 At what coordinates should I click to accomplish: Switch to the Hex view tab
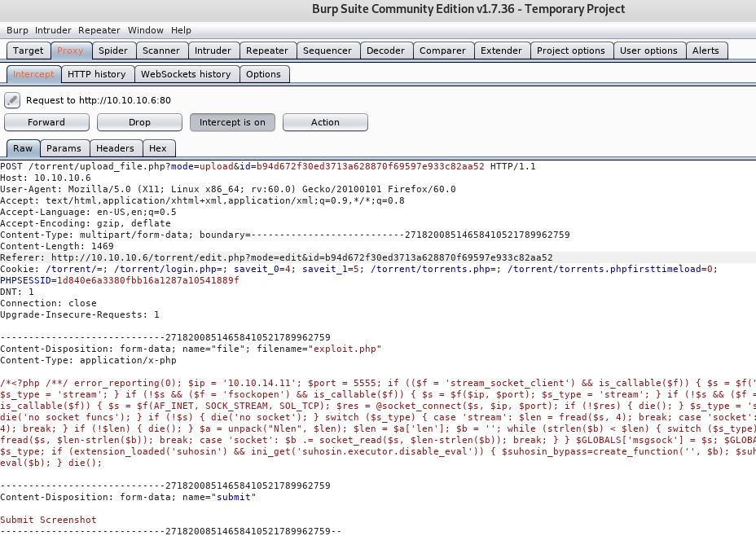[158, 148]
